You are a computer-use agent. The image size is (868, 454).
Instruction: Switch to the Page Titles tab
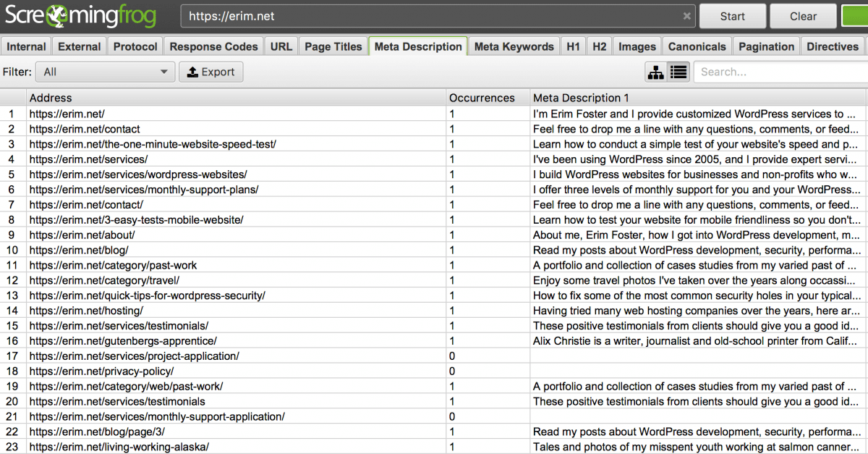(x=333, y=46)
